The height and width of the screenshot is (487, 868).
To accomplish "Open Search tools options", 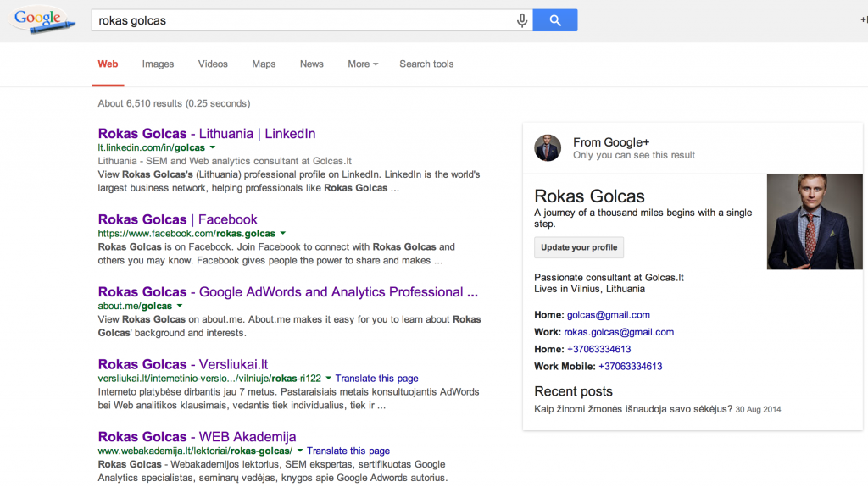I will coord(426,64).
